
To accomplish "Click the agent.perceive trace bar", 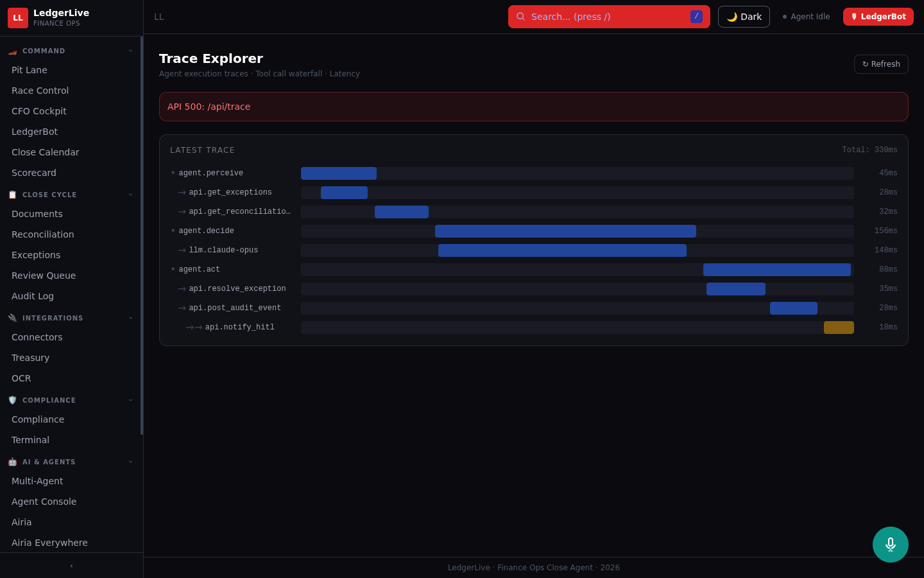I will click(x=339, y=173).
